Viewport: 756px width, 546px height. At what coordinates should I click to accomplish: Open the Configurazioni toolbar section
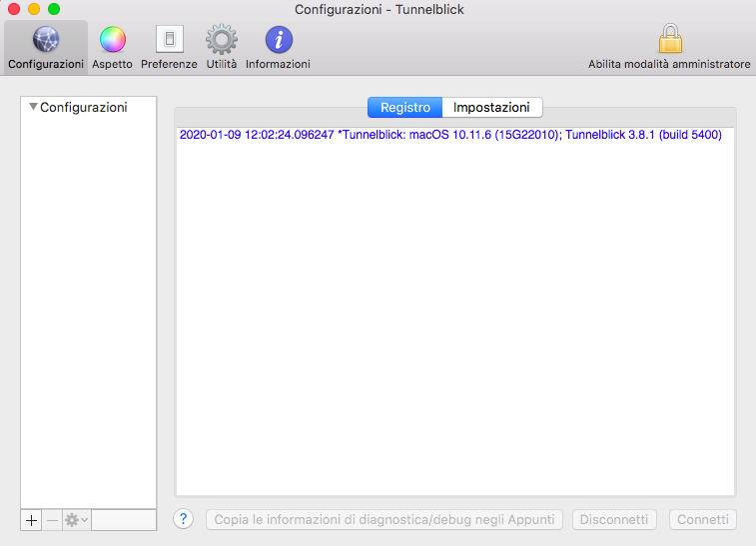point(45,47)
